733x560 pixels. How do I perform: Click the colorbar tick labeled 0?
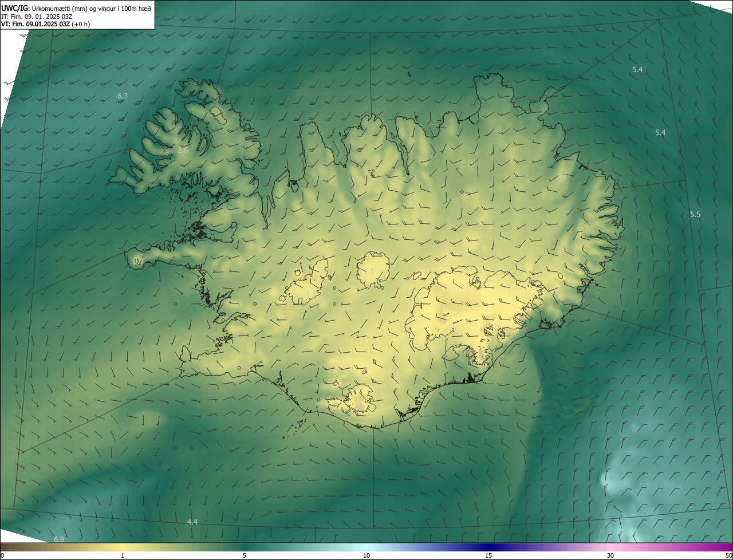tap(2, 555)
